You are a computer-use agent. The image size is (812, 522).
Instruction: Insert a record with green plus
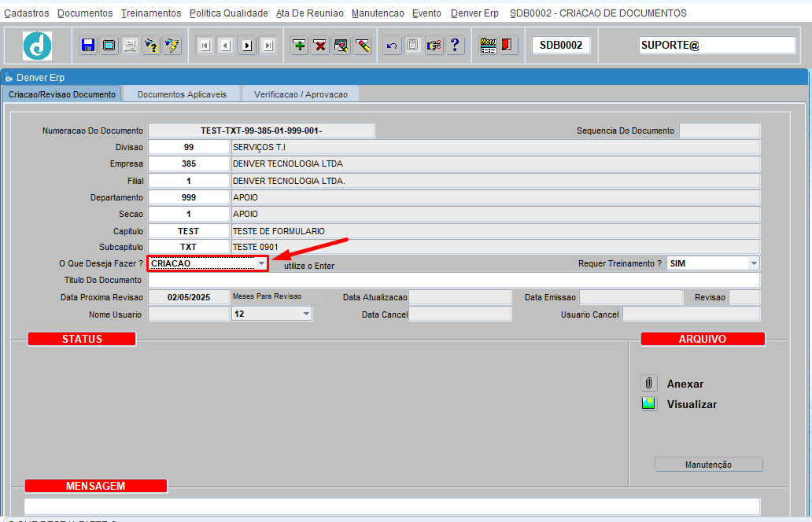299,45
